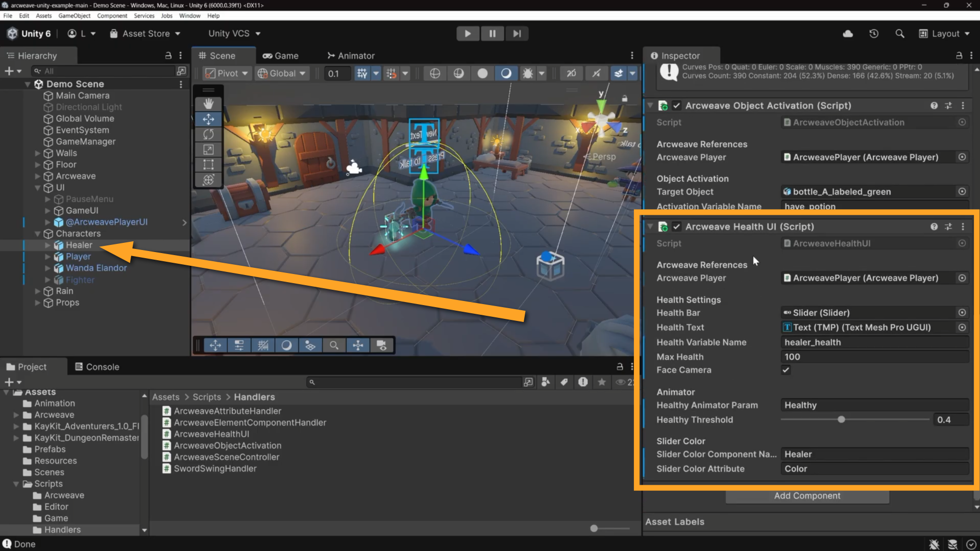This screenshot has width=980, height=551.
Task: Lock the Inspector panel
Action: pyautogui.click(x=959, y=56)
